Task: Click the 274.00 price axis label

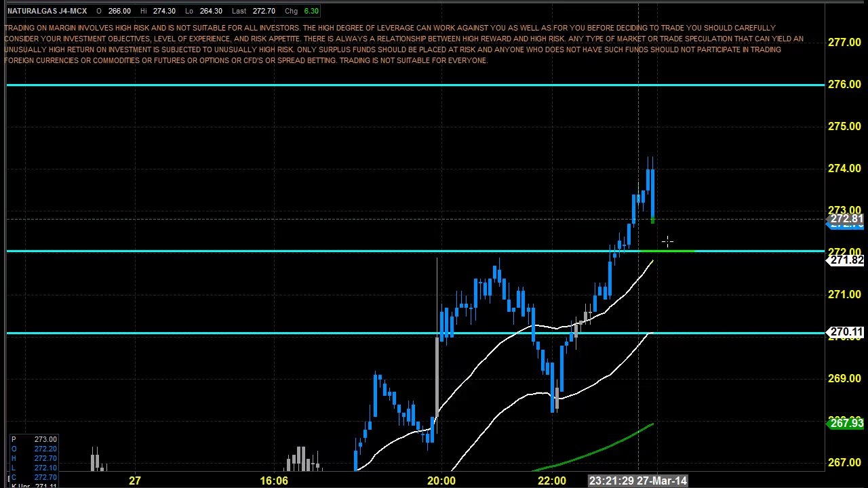Action: 844,168
